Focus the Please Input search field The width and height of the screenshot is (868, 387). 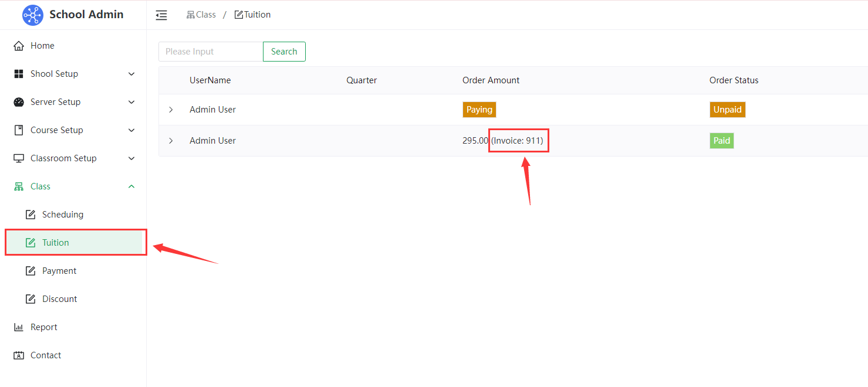click(x=211, y=52)
